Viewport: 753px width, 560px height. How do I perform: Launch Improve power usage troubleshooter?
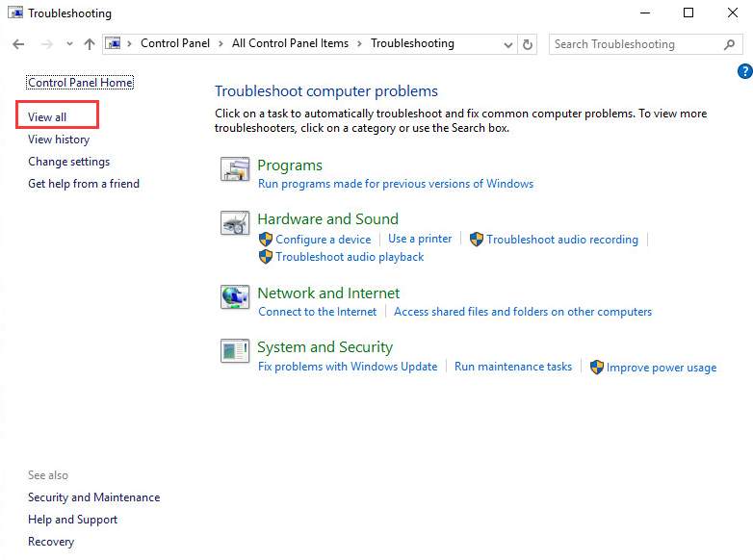(x=662, y=368)
